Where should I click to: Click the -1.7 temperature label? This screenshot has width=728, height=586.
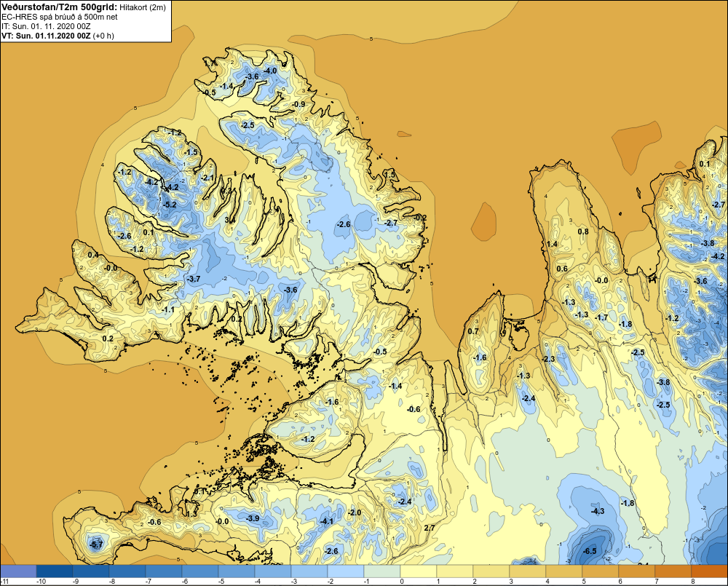(x=602, y=317)
